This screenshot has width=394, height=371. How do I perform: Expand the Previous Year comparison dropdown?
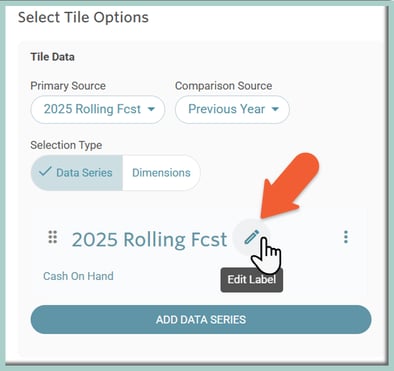(x=232, y=109)
